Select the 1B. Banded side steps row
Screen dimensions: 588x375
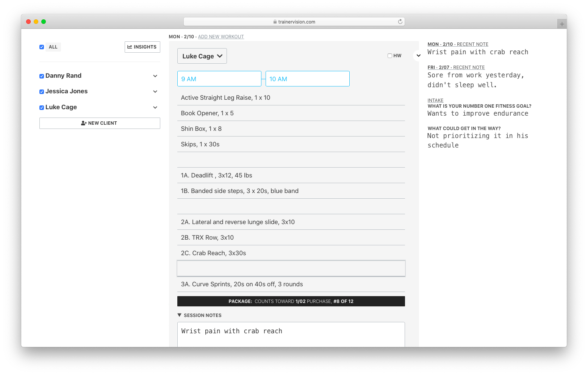[291, 191]
